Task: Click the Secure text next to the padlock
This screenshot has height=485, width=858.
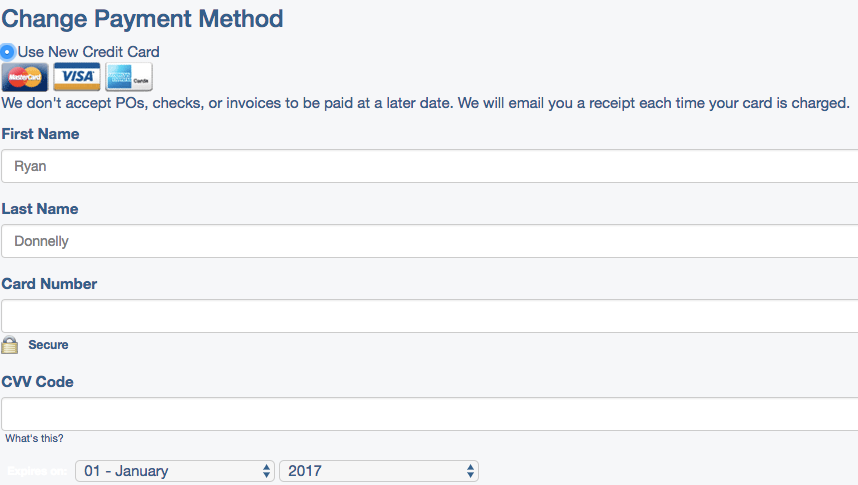Action: point(48,345)
